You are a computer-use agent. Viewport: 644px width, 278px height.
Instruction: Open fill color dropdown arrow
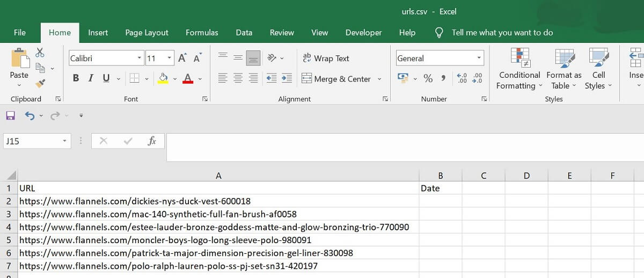click(x=176, y=79)
